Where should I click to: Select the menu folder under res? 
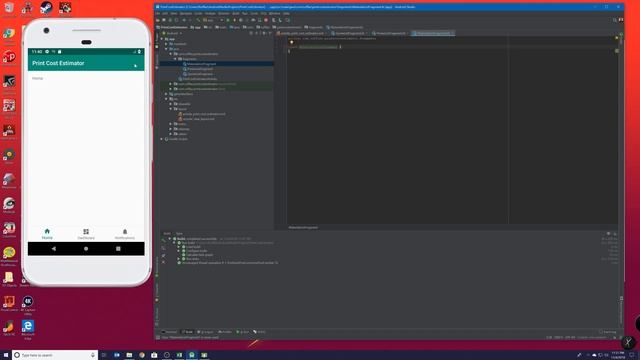pyautogui.click(x=180, y=124)
